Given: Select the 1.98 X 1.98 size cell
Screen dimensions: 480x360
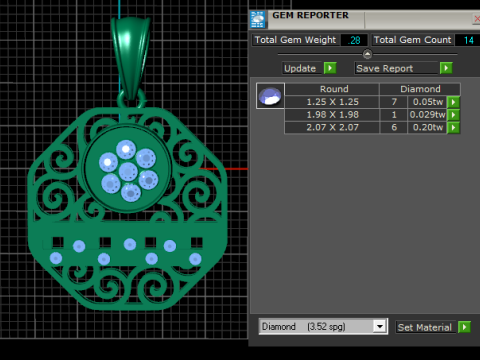Looking at the screenshot, I should tap(332, 115).
